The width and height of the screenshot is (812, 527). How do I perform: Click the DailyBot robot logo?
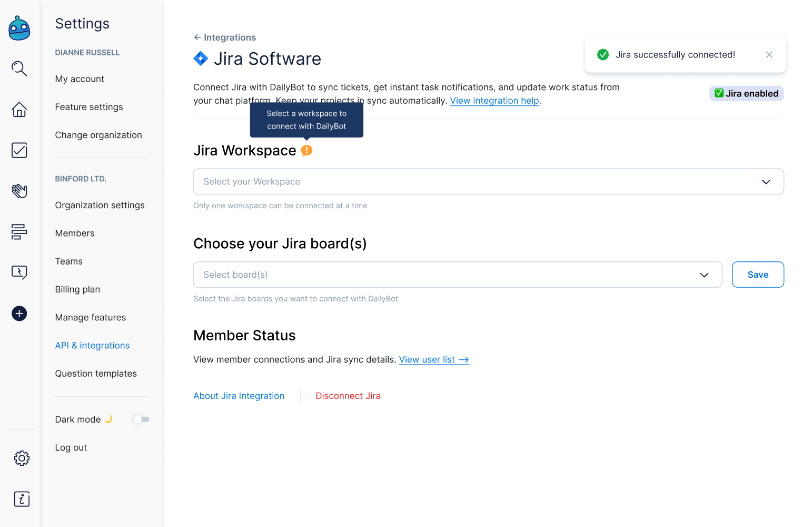click(x=19, y=28)
